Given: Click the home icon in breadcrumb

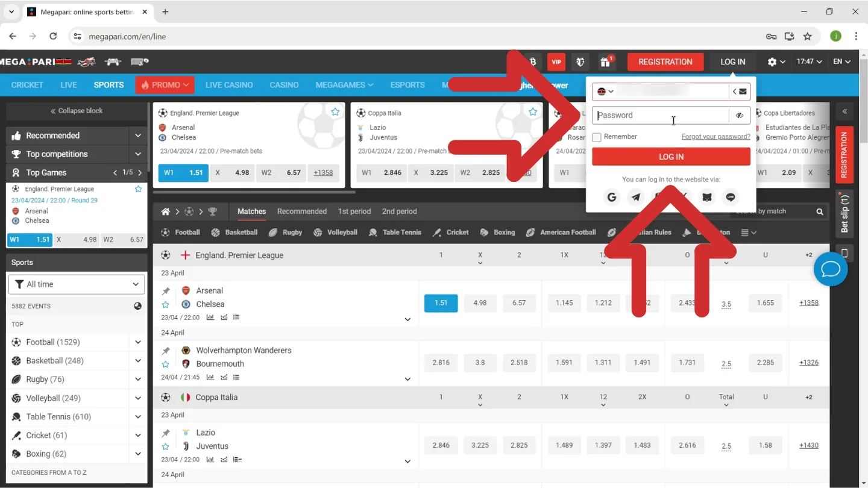Looking at the screenshot, I should coord(165,211).
